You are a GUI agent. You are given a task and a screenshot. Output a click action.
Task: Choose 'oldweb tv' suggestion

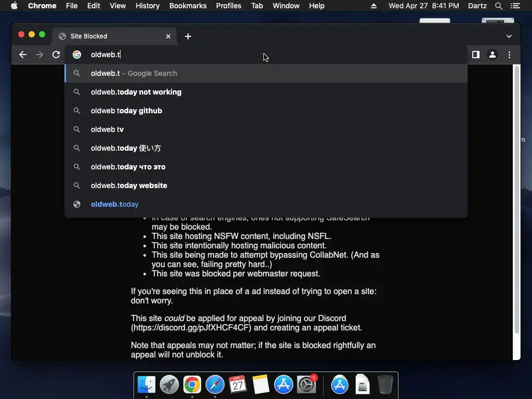point(266,129)
